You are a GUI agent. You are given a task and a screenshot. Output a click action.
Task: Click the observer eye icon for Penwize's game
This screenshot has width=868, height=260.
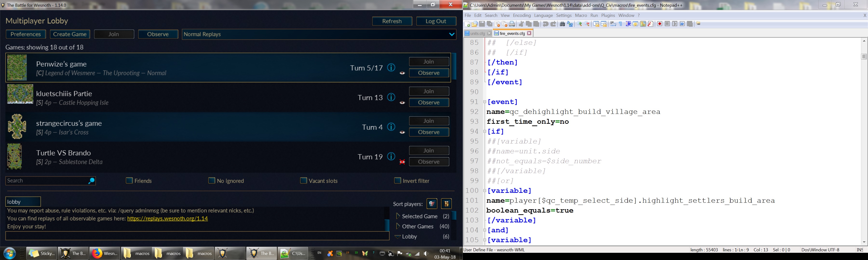(x=402, y=73)
